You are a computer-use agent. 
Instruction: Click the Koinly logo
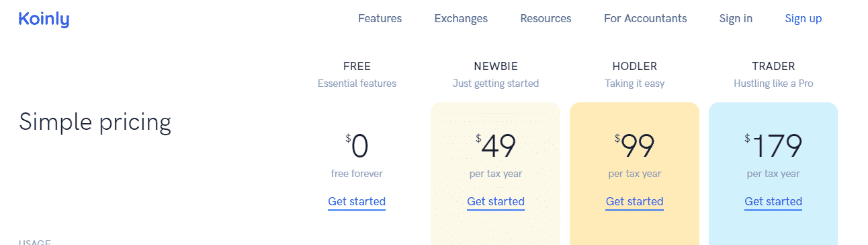point(44,20)
